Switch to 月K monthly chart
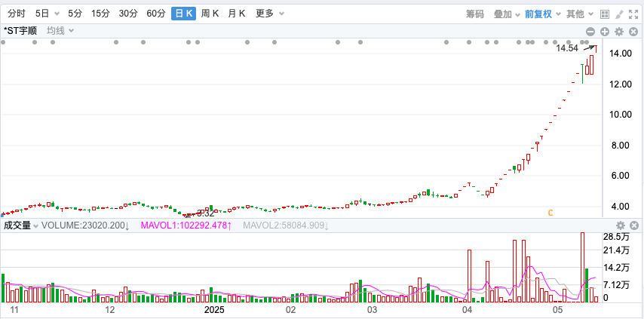The height and width of the screenshot is (319, 644). 237,14
